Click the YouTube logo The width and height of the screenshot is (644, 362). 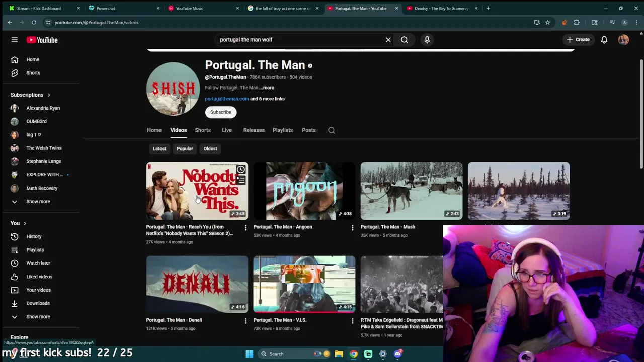[x=42, y=40]
